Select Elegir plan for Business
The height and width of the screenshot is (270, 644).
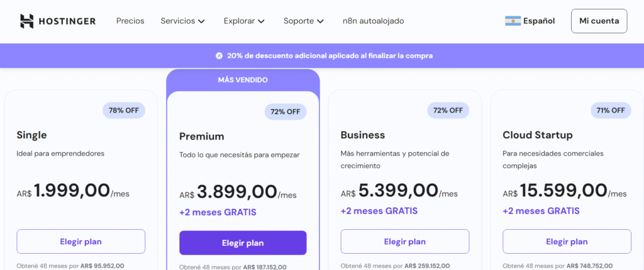(404, 242)
